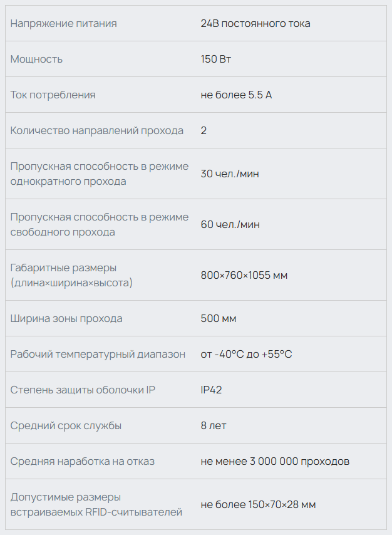Select the 'не более 5.5 А' value
The image size is (392, 535).
236,95
